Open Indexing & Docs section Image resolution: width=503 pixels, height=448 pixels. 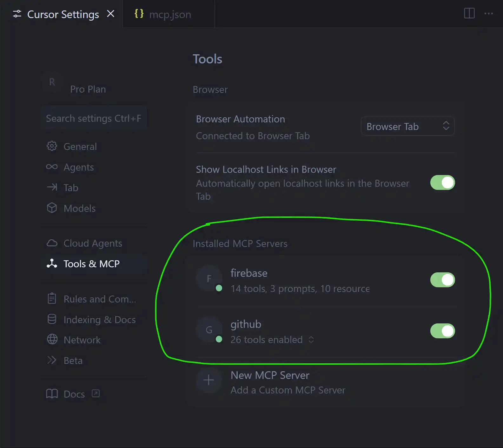tap(94, 319)
